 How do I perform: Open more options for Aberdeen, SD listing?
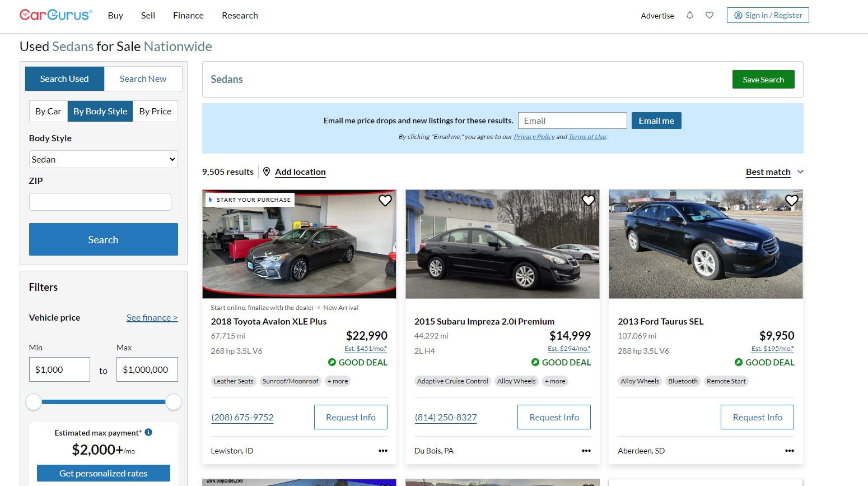click(x=790, y=451)
